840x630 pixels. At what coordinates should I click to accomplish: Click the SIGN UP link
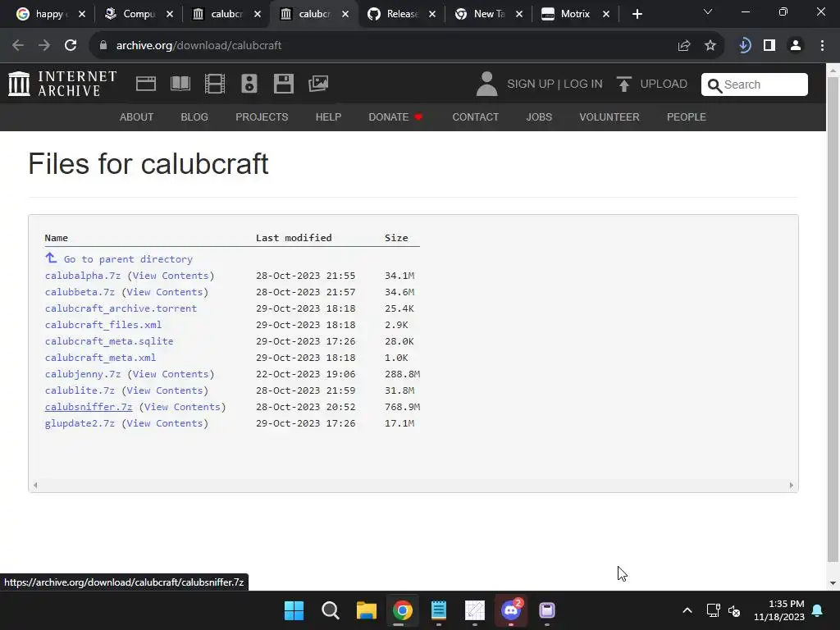tap(531, 84)
